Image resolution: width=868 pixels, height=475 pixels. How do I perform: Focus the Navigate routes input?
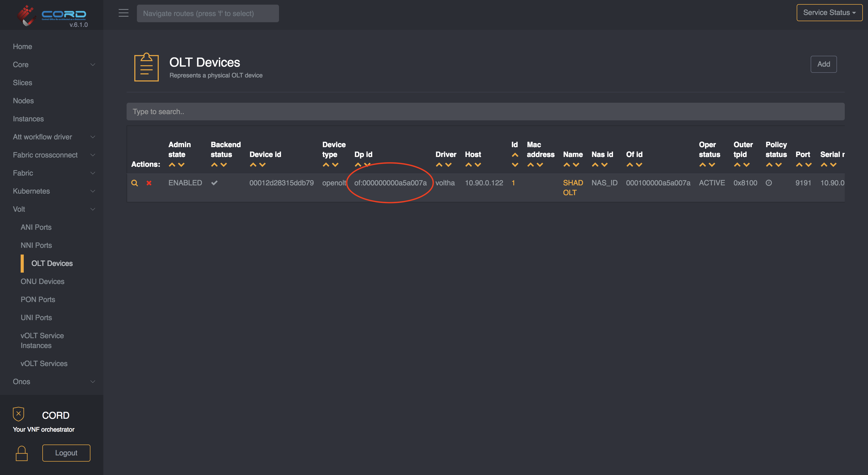pyautogui.click(x=208, y=13)
